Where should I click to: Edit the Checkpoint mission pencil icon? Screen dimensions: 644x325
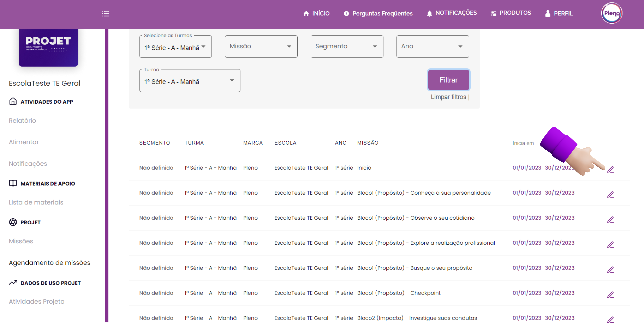(x=610, y=295)
